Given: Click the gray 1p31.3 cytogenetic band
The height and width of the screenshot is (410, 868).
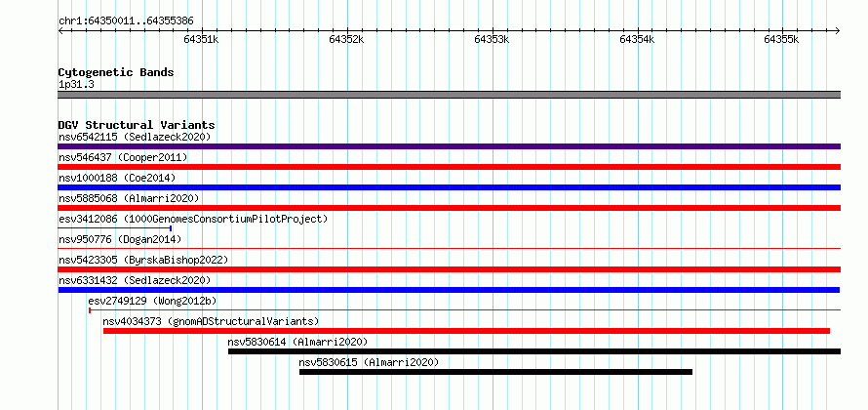Looking at the screenshot, I should coord(449,95).
